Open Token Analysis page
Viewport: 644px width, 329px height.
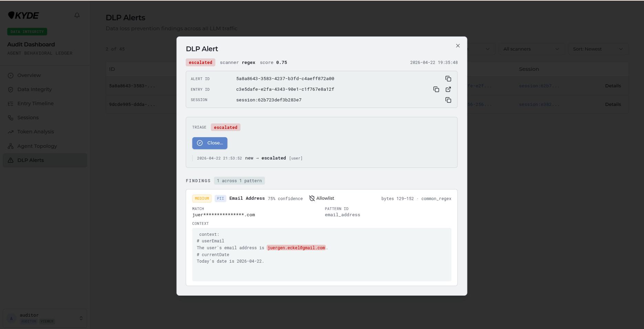pos(45,132)
